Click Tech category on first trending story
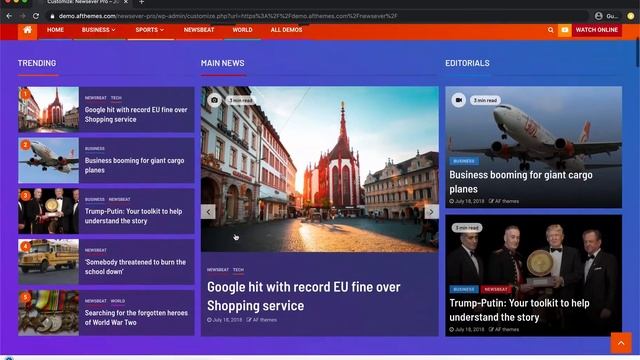Image resolution: width=640 pixels, height=360 pixels. pyautogui.click(x=116, y=98)
